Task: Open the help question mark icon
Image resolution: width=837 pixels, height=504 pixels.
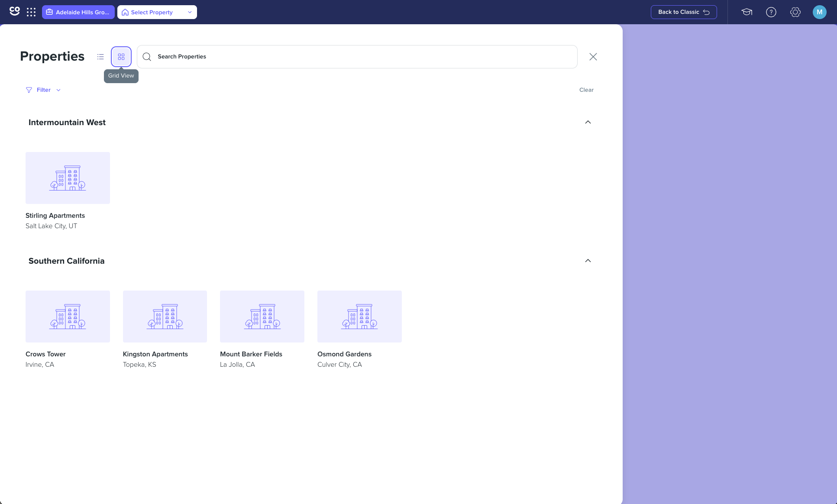Action: (771, 12)
